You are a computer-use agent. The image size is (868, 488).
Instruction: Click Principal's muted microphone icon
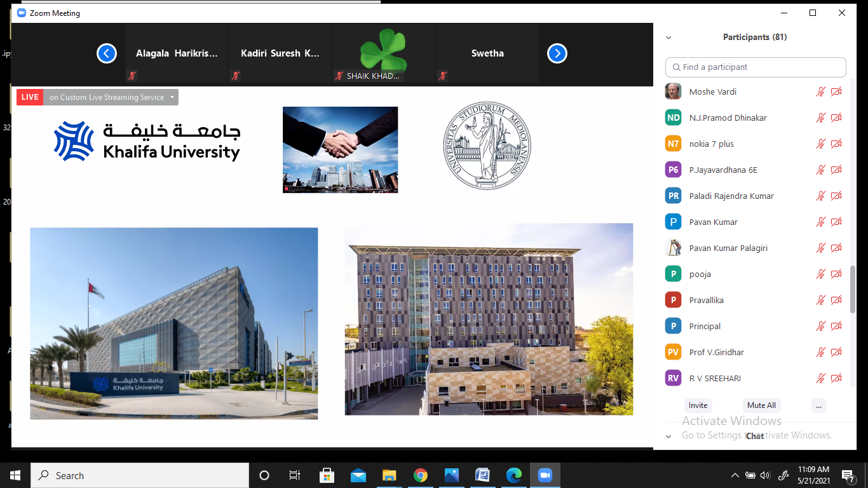tap(821, 327)
